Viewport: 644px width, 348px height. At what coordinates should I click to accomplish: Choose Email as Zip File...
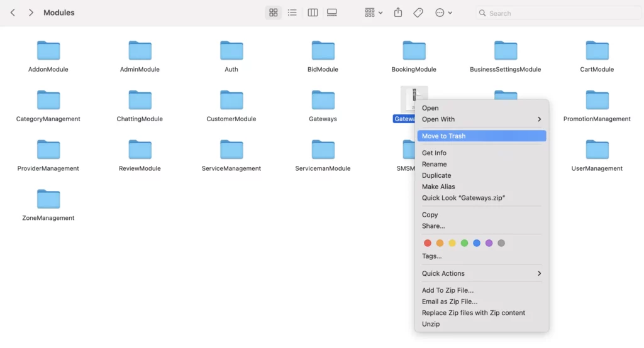[482, 302]
